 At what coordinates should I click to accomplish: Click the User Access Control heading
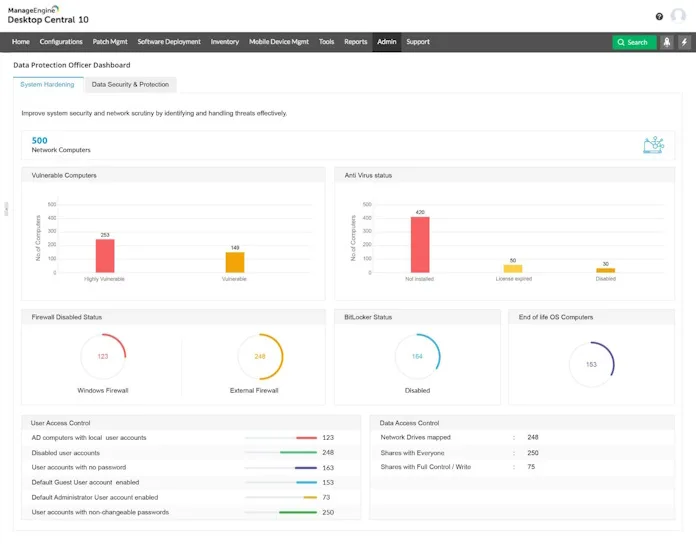click(60, 423)
